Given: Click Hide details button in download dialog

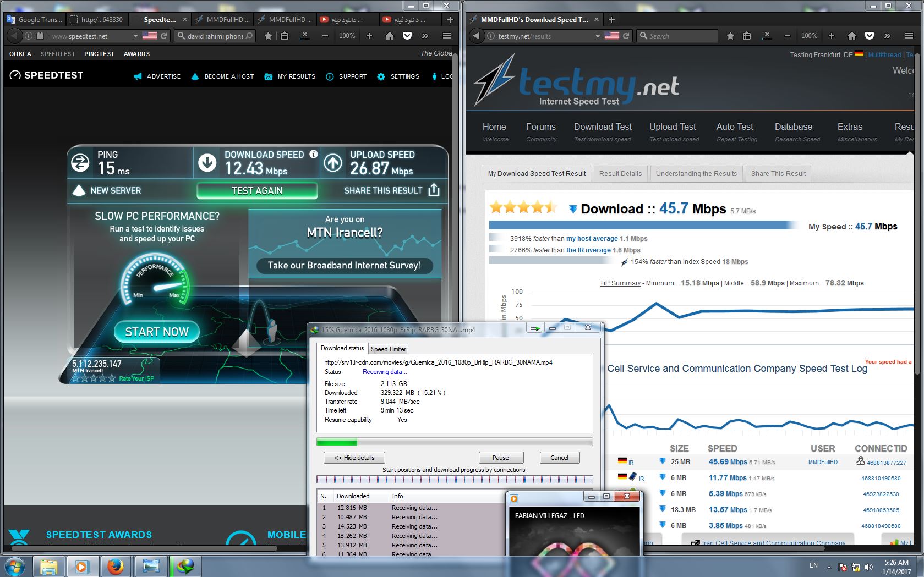Looking at the screenshot, I should pyautogui.click(x=354, y=458).
